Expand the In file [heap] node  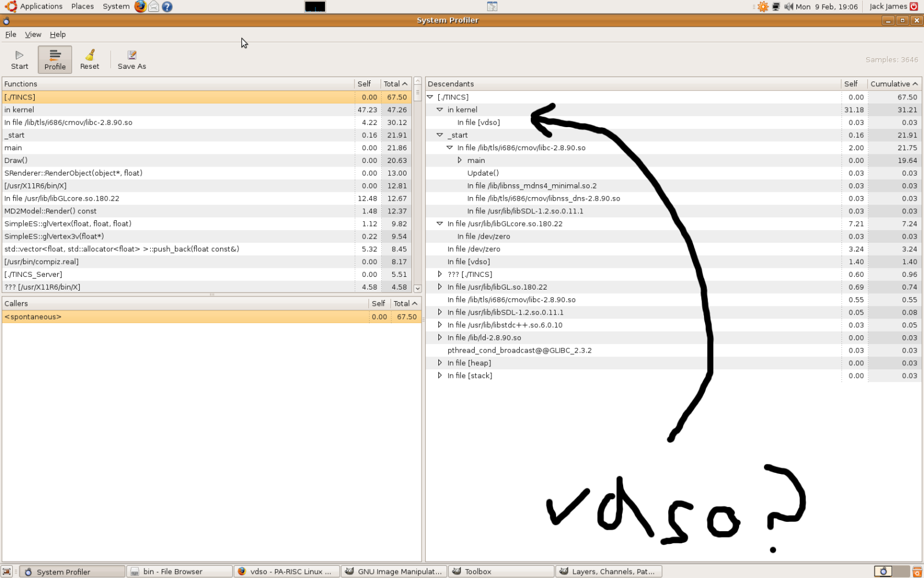click(x=440, y=363)
